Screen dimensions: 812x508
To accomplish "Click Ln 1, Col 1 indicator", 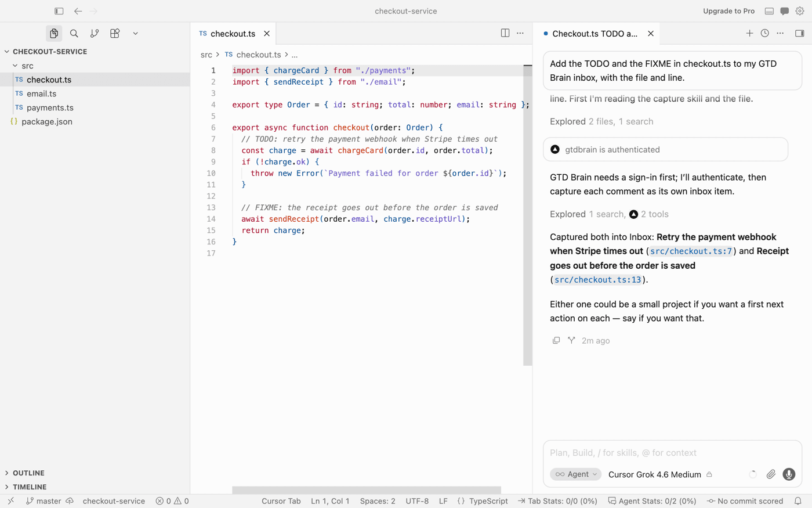I will [x=330, y=501].
